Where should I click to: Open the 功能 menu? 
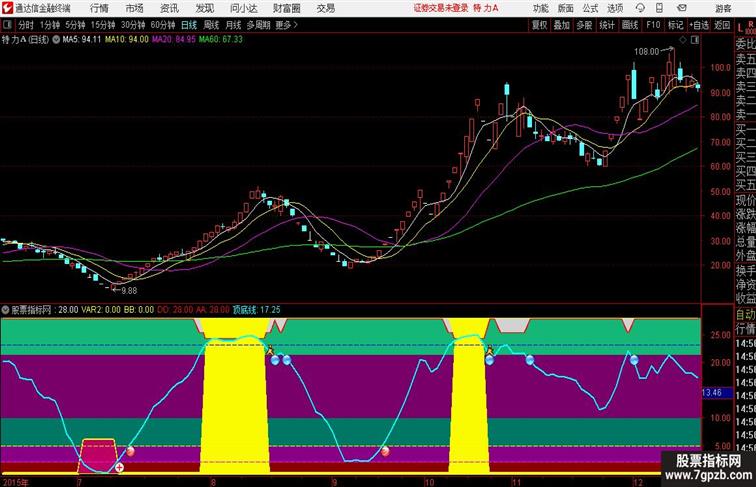click(540, 8)
